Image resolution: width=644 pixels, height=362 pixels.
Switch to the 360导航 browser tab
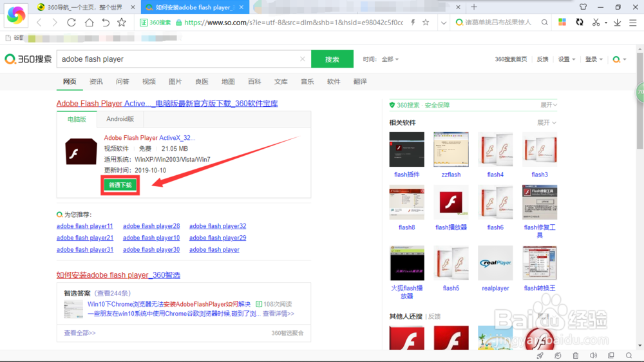click(x=84, y=7)
